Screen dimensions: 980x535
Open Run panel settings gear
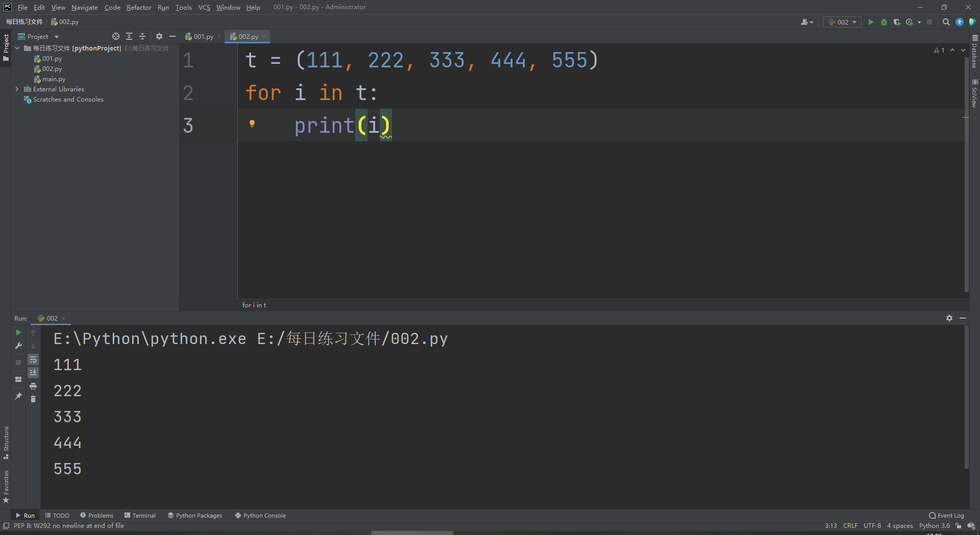(949, 318)
